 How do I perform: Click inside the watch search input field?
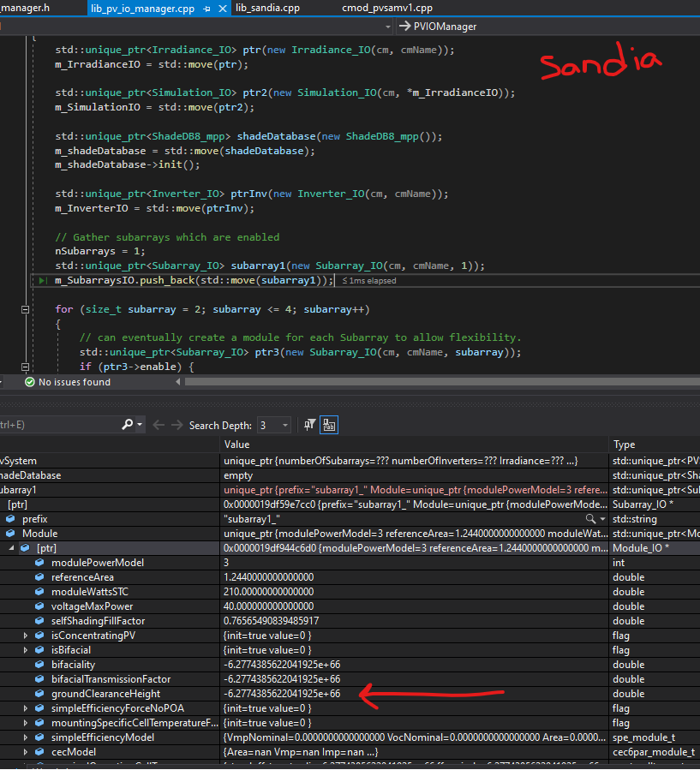60,424
